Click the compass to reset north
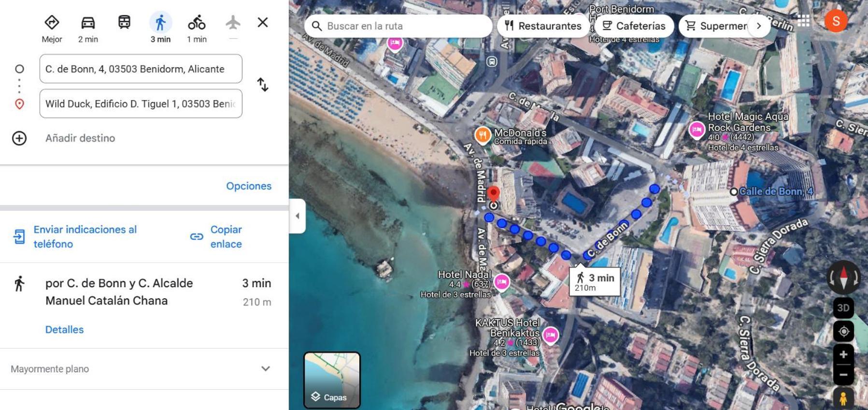 [x=843, y=278]
